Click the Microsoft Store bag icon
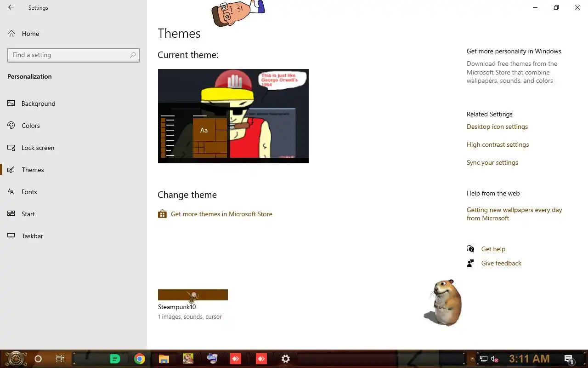This screenshot has width=588, height=368. click(162, 214)
